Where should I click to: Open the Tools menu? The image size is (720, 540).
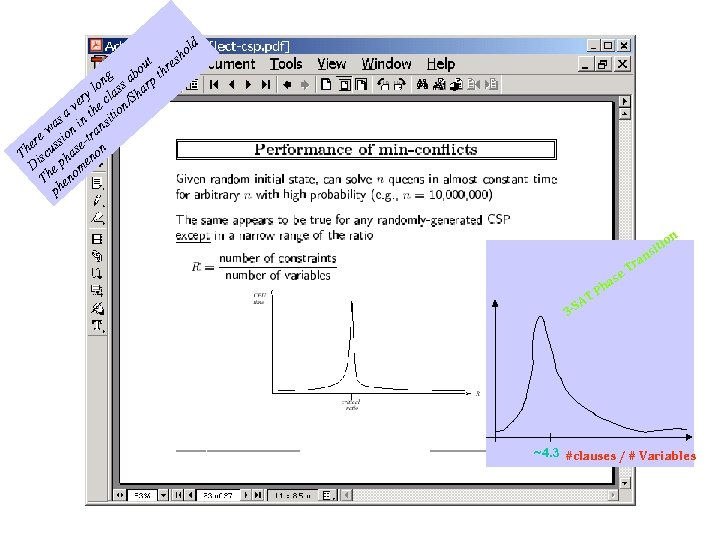tap(286, 64)
